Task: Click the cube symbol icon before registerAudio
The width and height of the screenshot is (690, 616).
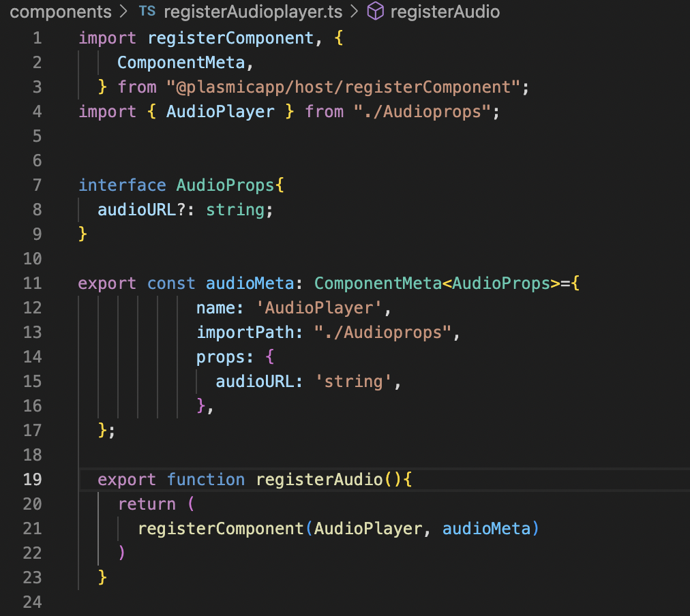Action: pyautogui.click(x=375, y=12)
